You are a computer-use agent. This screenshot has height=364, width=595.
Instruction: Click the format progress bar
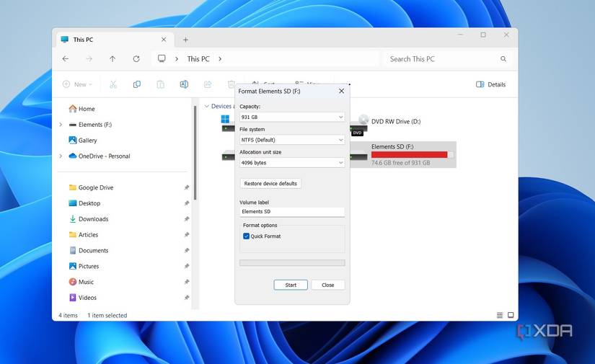click(x=292, y=263)
